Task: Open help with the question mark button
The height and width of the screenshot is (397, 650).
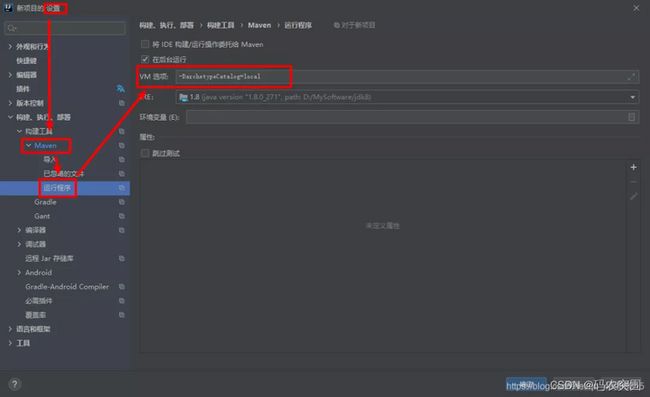Action: tap(15, 384)
